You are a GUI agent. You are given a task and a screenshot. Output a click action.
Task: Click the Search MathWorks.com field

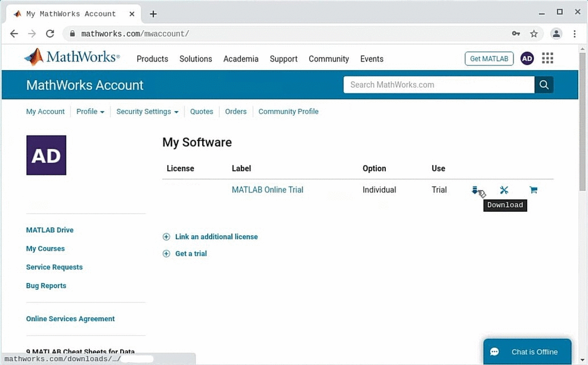point(439,85)
